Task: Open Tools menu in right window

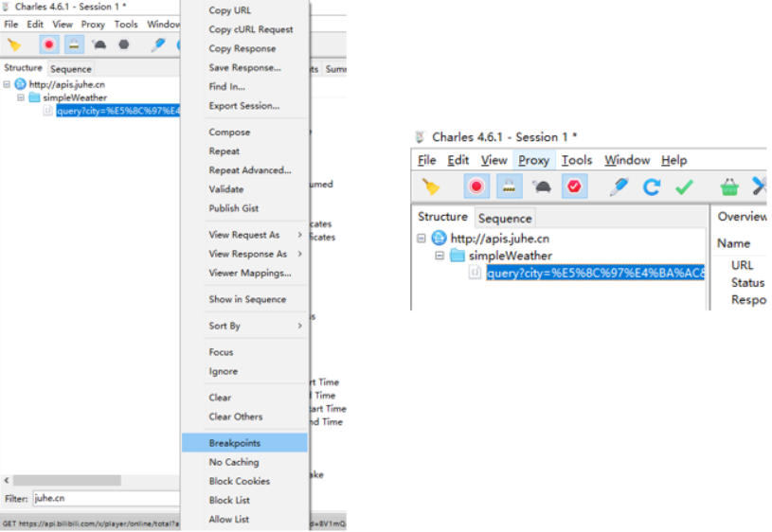Action: pos(577,160)
